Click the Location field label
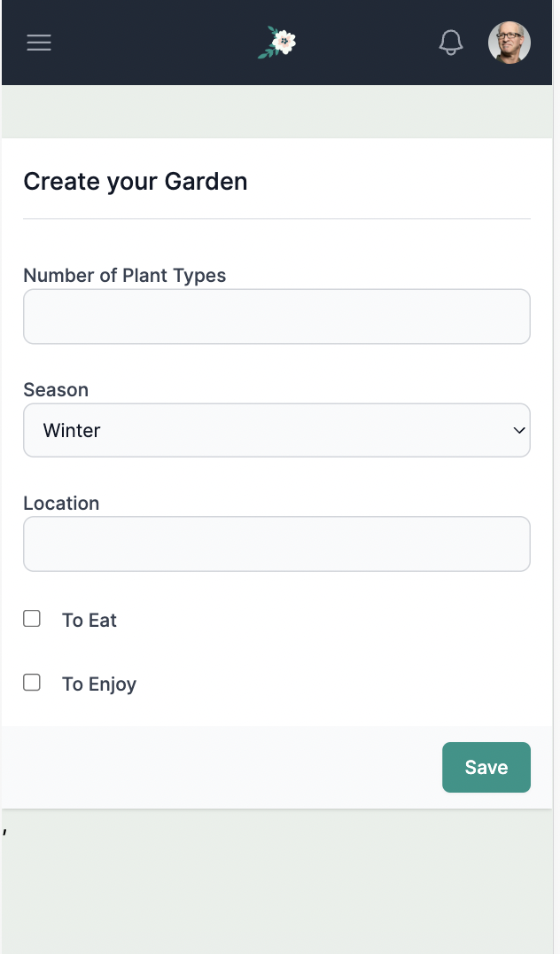 coord(61,504)
